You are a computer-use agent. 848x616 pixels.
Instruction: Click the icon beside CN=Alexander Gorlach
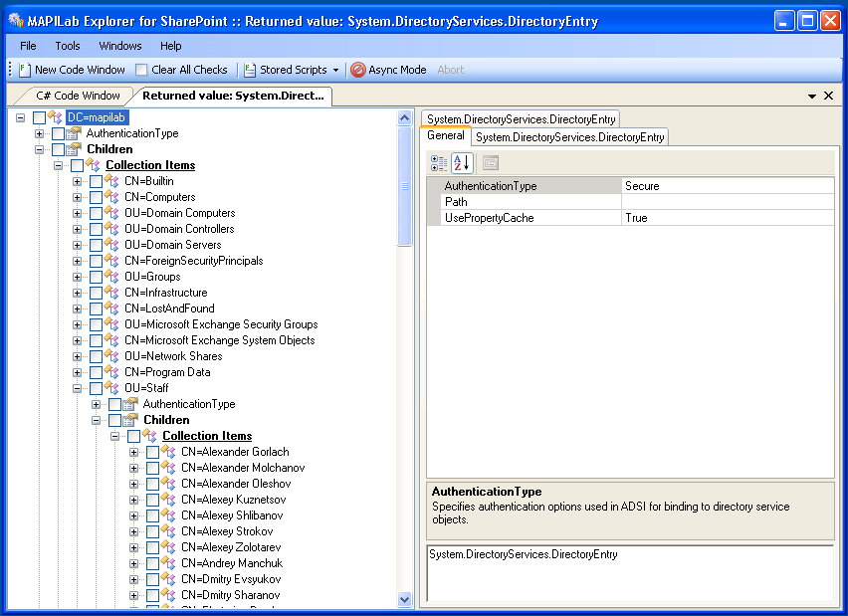tap(169, 452)
